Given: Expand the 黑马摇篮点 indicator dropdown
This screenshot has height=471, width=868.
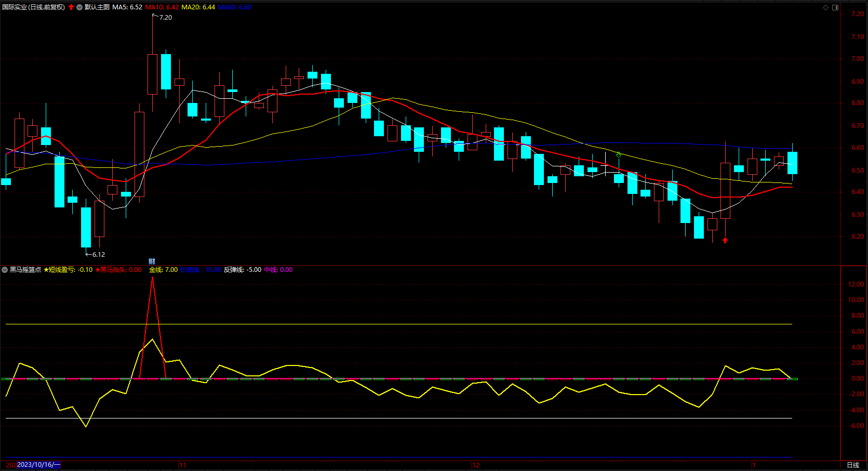Looking at the screenshot, I should [x=5, y=270].
